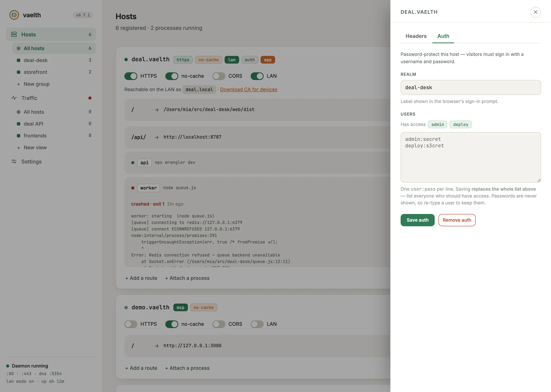Click the orange app tag on deal.vaelth
Image resolution: width=551 pixels, height=392 pixels.
(x=267, y=60)
